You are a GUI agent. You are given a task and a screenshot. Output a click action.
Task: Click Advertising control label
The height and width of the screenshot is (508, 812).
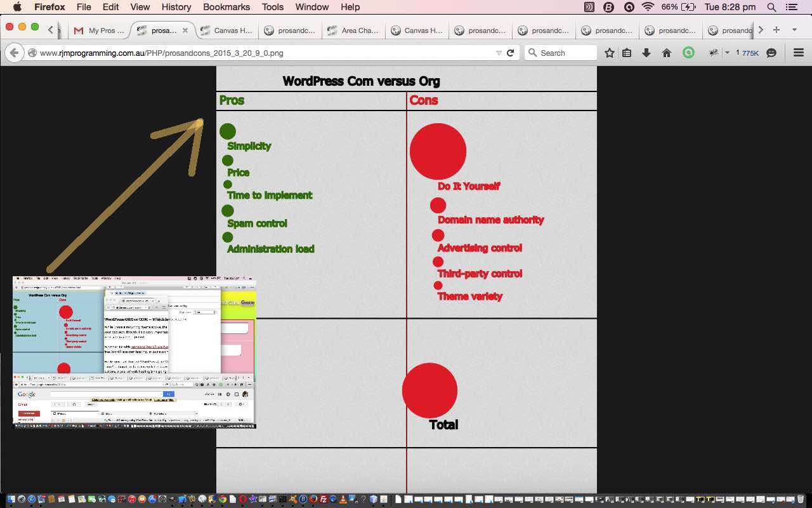[x=480, y=248]
